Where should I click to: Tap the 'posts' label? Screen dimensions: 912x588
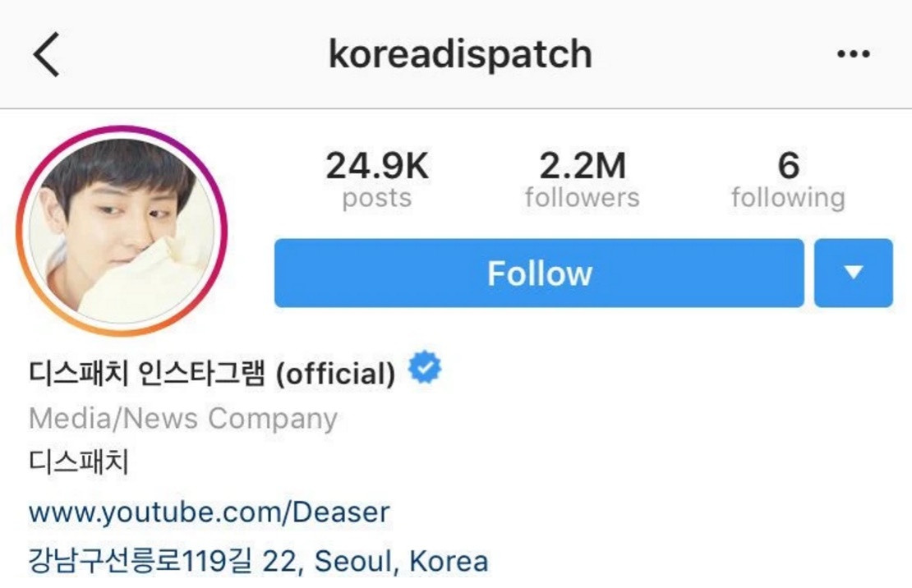coord(377,199)
